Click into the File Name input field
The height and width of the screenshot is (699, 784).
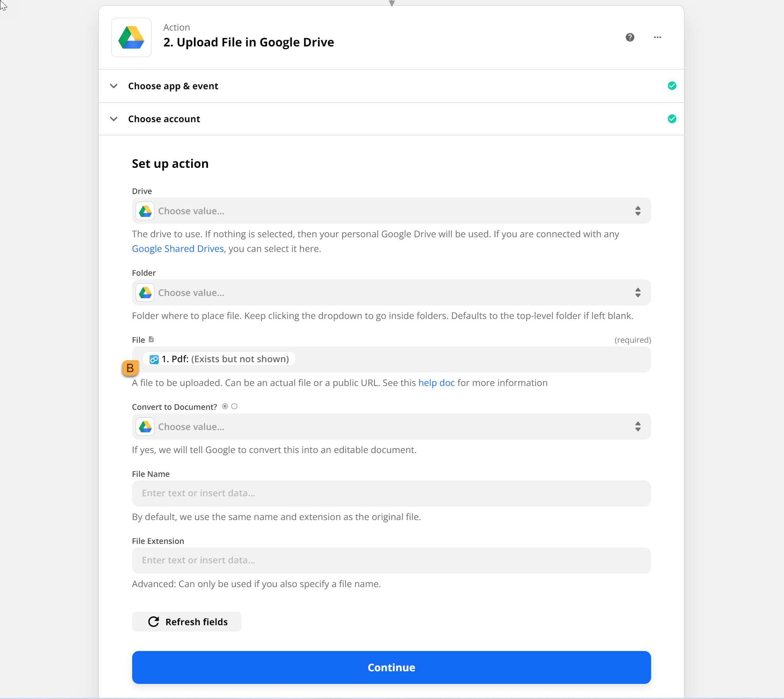click(x=391, y=494)
